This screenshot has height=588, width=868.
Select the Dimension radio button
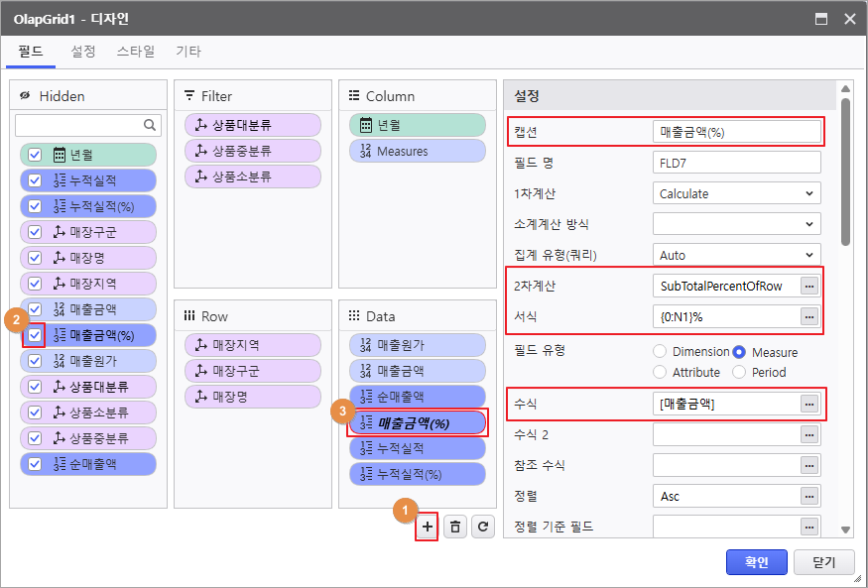[660, 352]
